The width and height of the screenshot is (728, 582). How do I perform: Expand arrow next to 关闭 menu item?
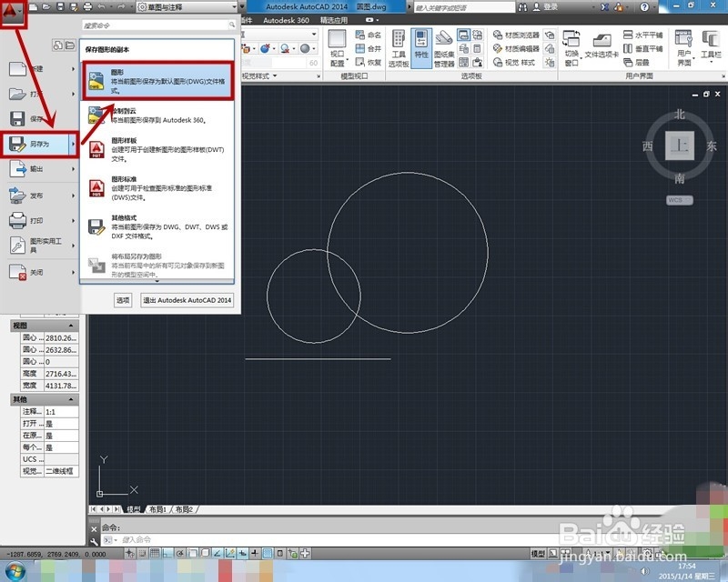point(73,272)
